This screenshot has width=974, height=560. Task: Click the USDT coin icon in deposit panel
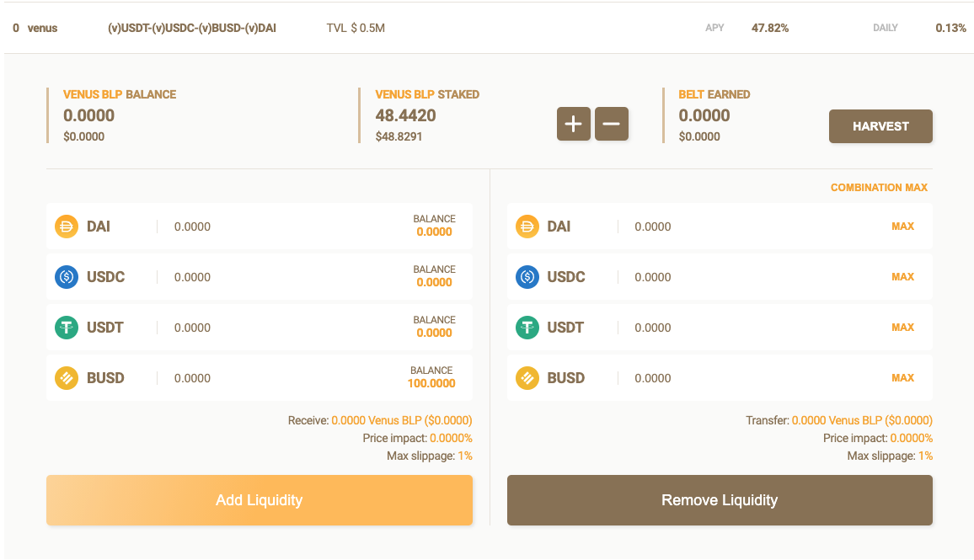pos(67,328)
